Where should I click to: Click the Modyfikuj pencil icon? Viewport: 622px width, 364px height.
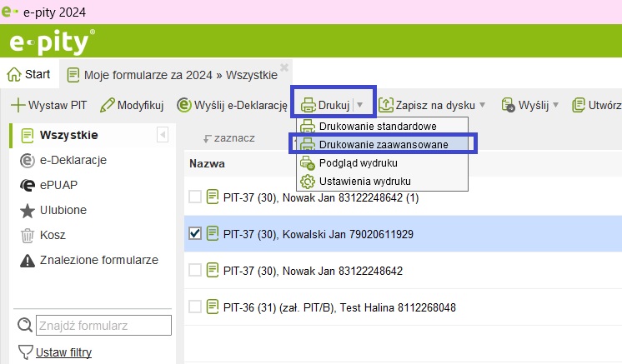pyautogui.click(x=107, y=106)
